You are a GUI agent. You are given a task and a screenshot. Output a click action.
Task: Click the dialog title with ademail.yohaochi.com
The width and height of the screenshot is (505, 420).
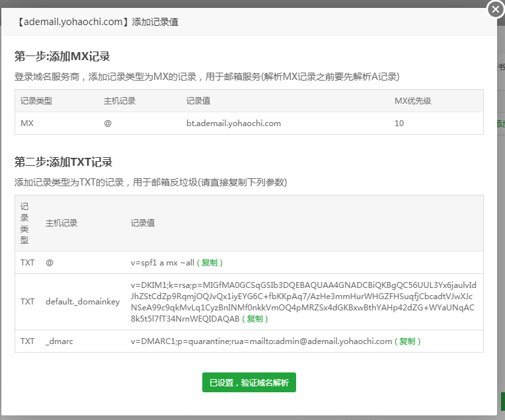click(98, 22)
